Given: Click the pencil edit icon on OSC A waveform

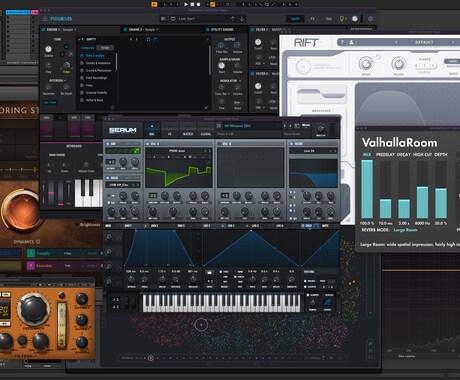Looking at the screenshot, I should click(x=208, y=162).
